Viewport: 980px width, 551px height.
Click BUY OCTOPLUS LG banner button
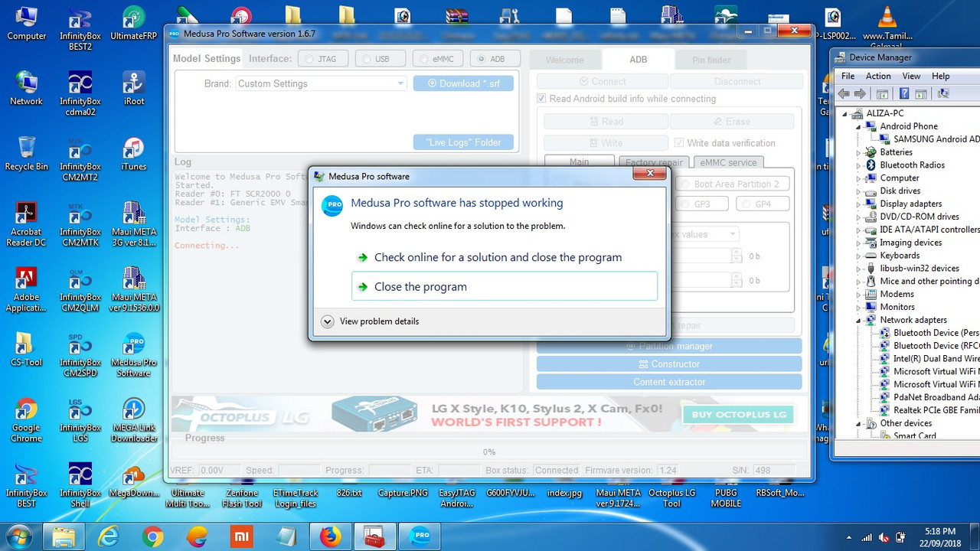(x=739, y=415)
